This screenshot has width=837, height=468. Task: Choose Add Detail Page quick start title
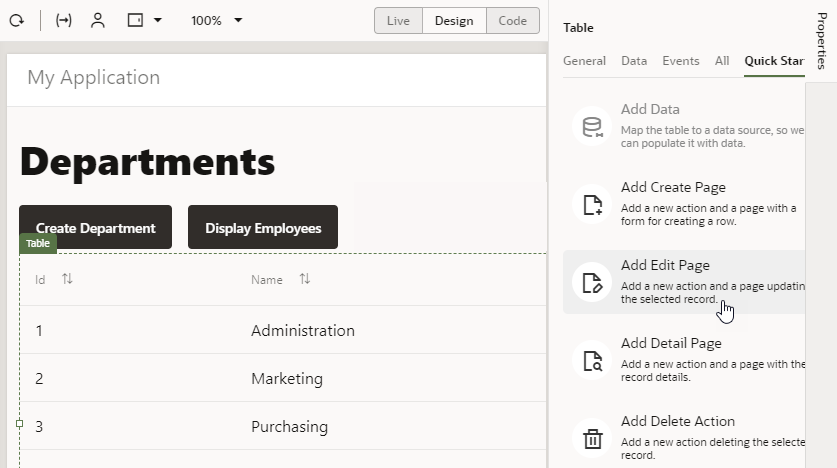tap(671, 343)
